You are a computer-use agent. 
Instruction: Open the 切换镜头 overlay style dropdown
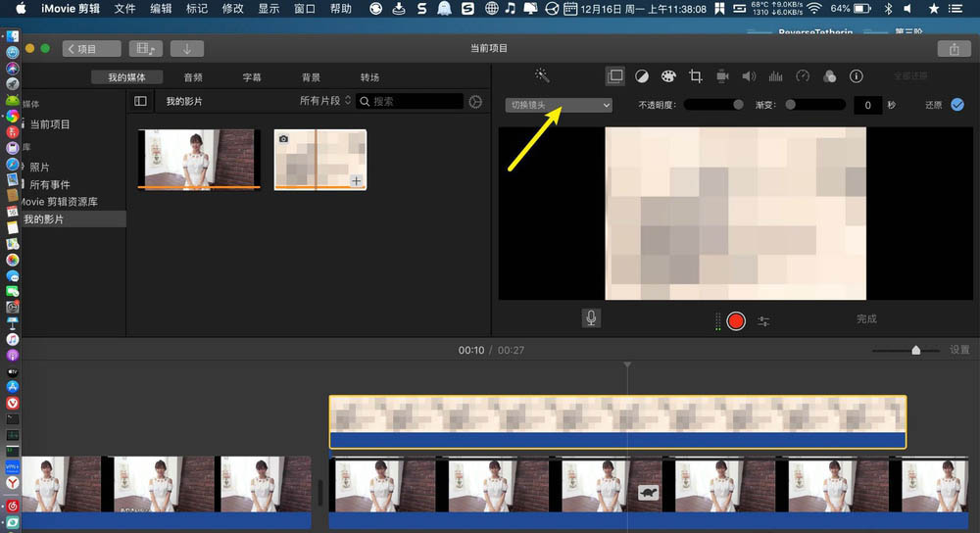(559, 105)
